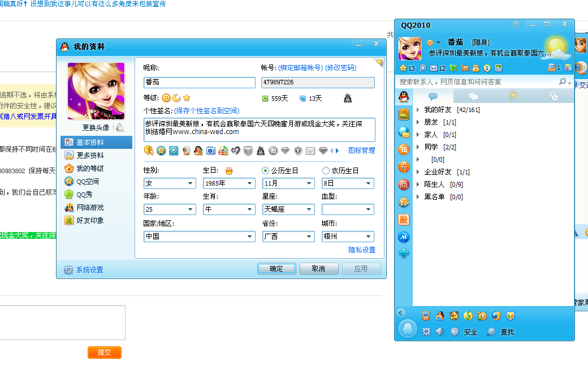Launch QQ音乐 from bottom toolbar
This screenshot has width=588, height=365.
468,316
